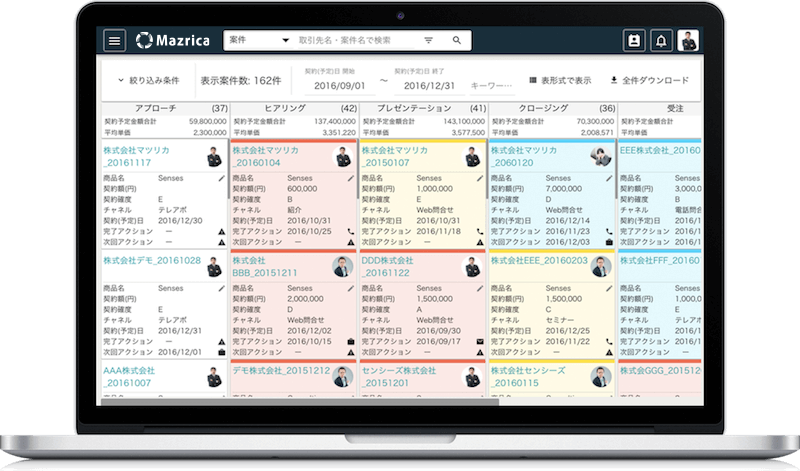Open the notifications bell
This screenshot has width=800, height=471.
click(x=661, y=41)
